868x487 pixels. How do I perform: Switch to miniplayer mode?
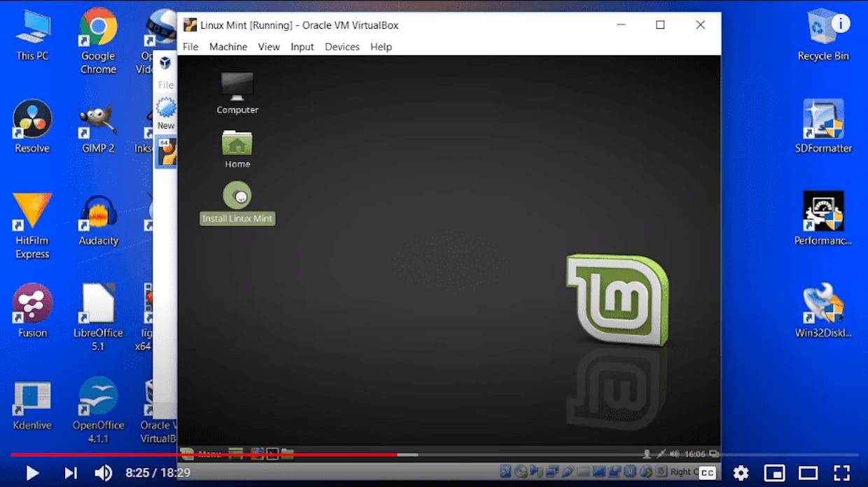tap(775, 473)
